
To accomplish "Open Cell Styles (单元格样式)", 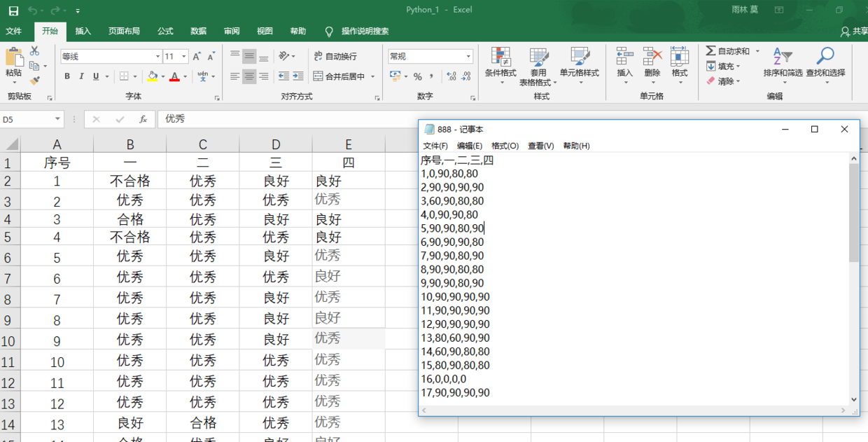I will coord(580,66).
